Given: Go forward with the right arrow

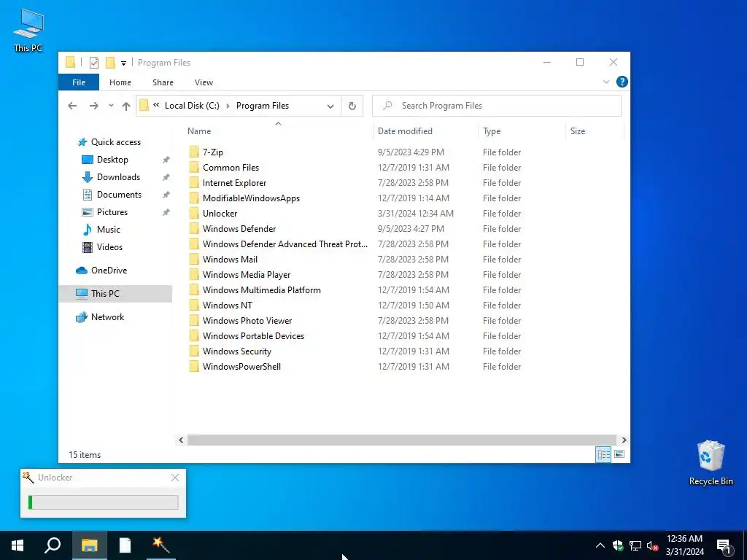Looking at the screenshot, I should (x=94, y=106).
